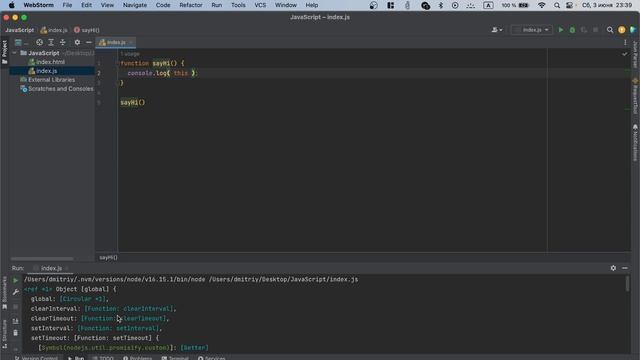The height and width of the screenshot is (360, 640).
Task: Click the Run console vertical scrollbar
Action: click(x=627, y=284)
